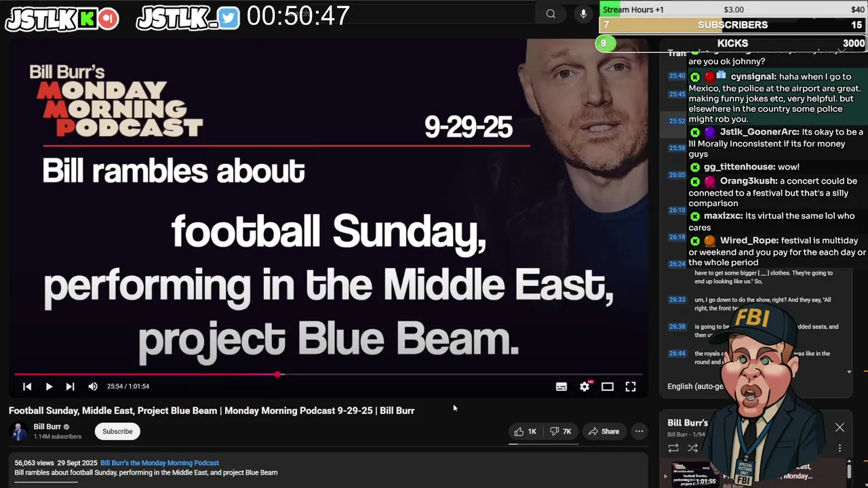Click the green Kick logo in overlay
This screenshot has height=488, width=868.
(87, 19)
